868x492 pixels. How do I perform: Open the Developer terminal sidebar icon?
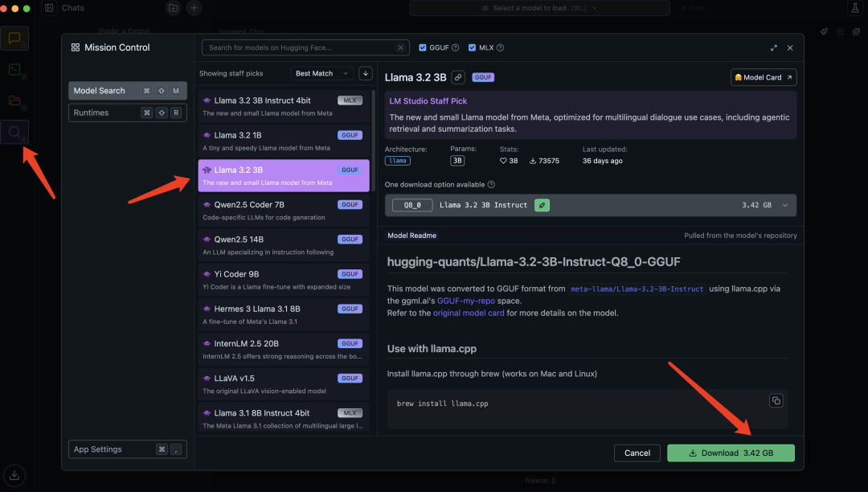click(x=14, y=70)
